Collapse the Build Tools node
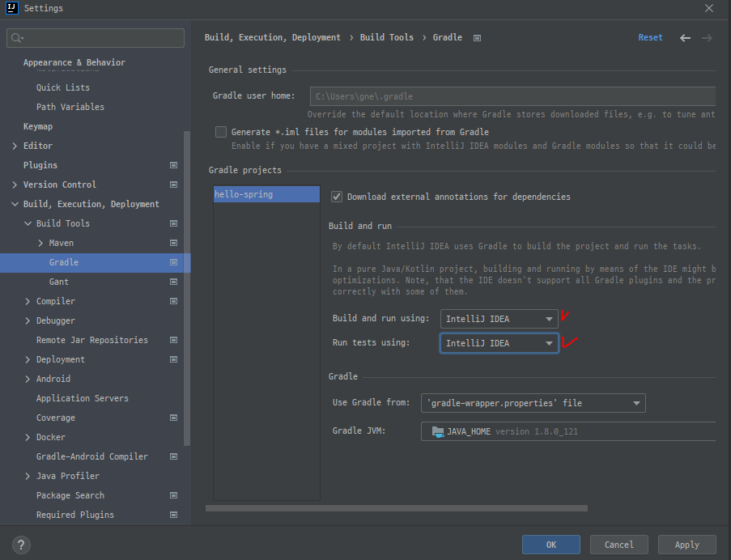Screen dimensions: 731x560 [x=28, y=223]
